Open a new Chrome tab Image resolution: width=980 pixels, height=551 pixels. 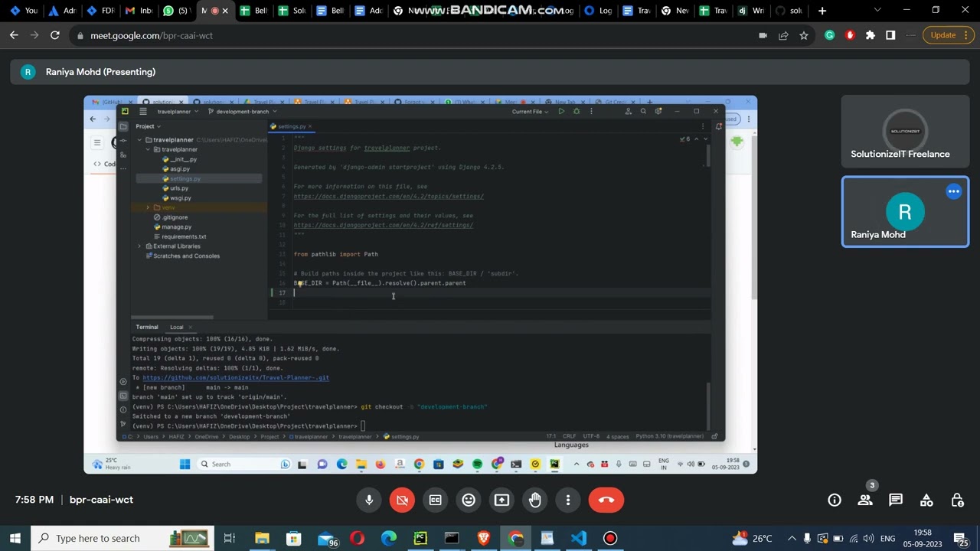coord(822,11)
